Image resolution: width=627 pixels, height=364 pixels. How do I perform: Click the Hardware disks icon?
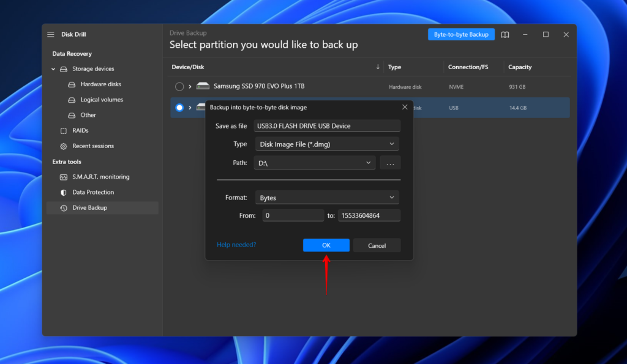(x=72, y=84)
